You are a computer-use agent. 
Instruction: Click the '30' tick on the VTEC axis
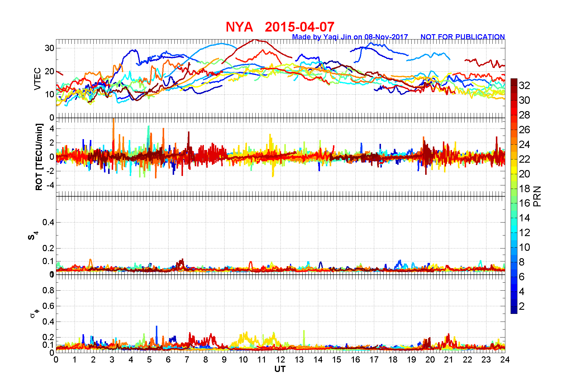(x=49, y=48)
